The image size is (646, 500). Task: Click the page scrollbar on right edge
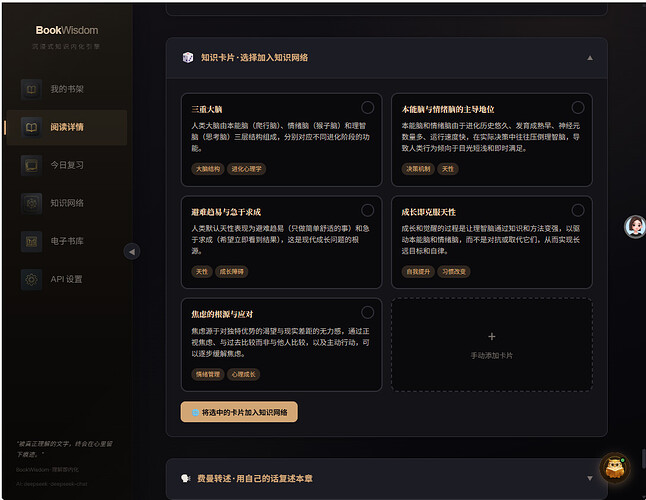point(644,458)
